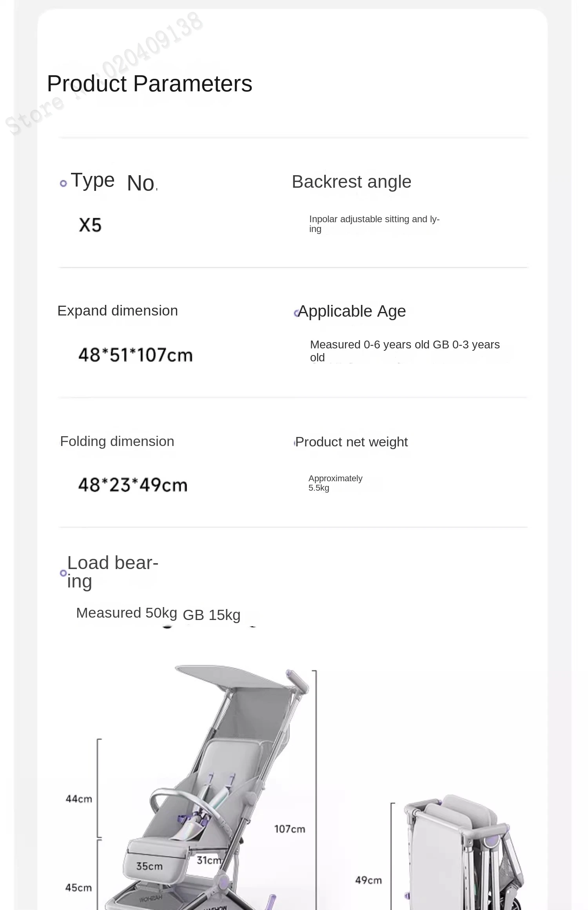
Task: Click the 49cm folded height label
Action: coord(368,880)
